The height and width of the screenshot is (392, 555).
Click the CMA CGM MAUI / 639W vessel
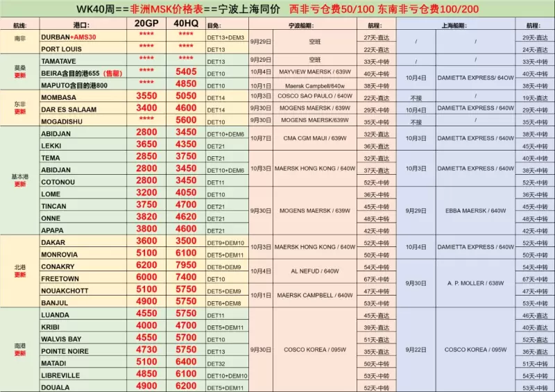315,138
